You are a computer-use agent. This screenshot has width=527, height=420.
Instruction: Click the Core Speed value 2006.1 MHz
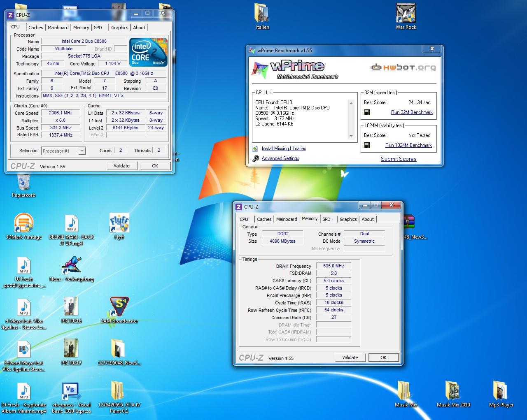pos(61,113)
